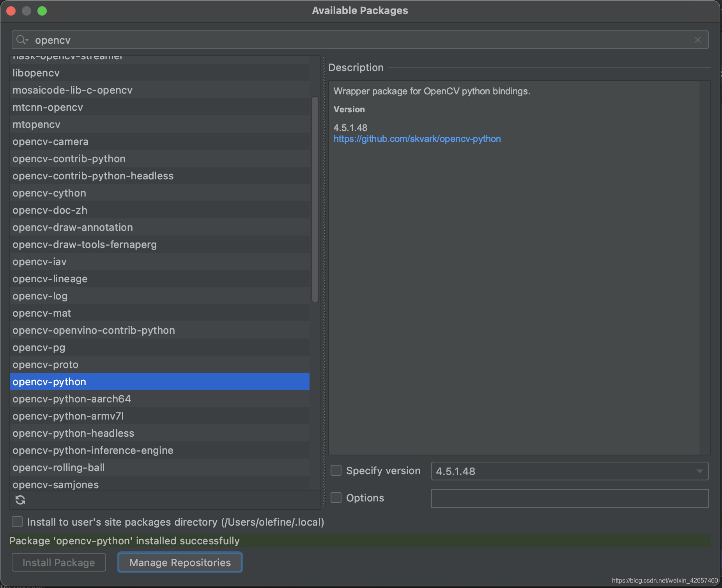
Task: Select opencv-python-inference-engine package
Action: pyautogui.click(x=160, y=450)
